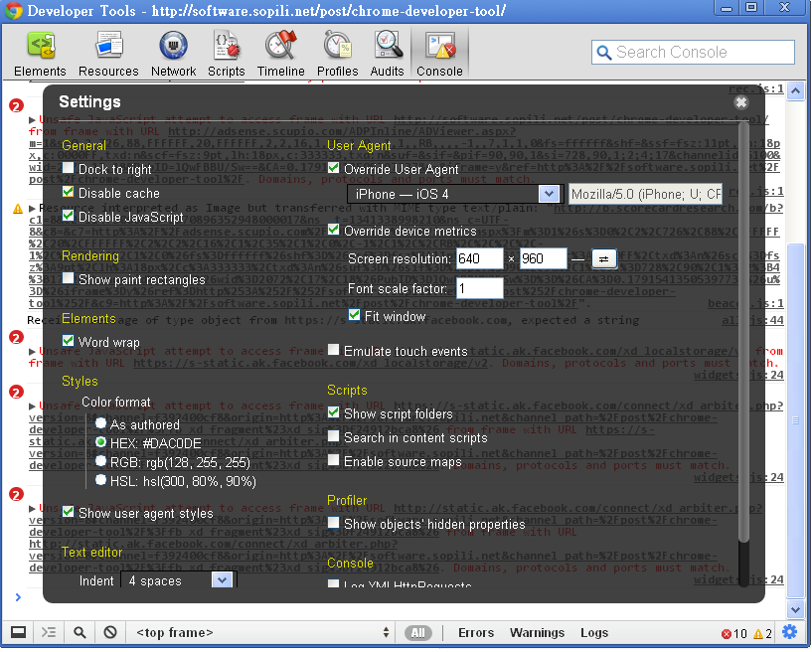The height and width of the screenshot is (652, 812).
Task: Toggle Override device metrics checkbox
Action: click(x=334, y=230)
